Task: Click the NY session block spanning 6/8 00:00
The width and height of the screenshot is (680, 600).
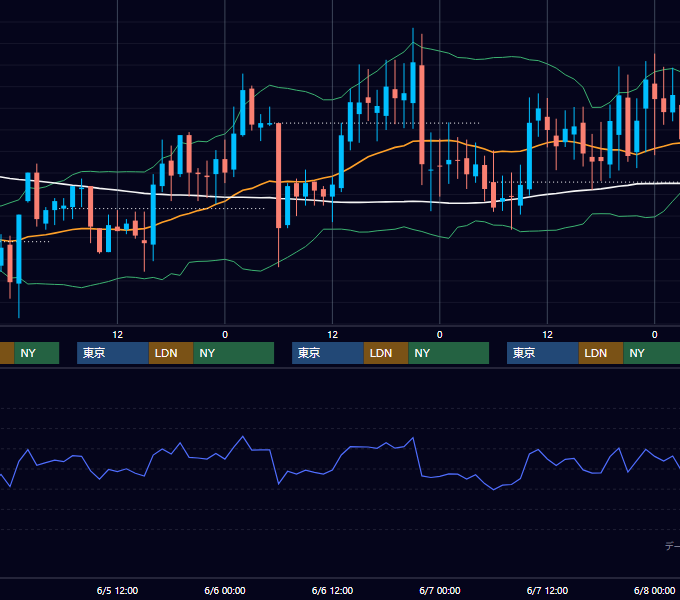Action: tap(651, 353)
